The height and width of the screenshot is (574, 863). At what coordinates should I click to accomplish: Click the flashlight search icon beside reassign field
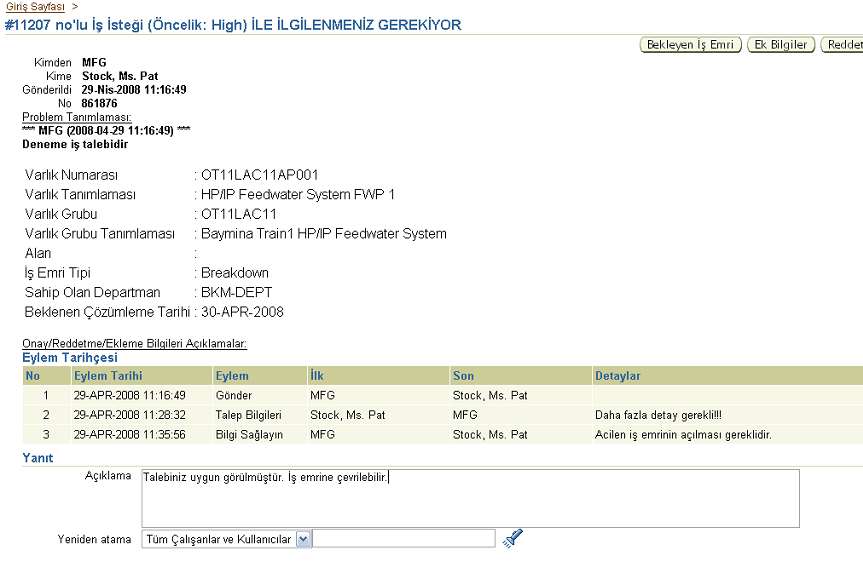pos(512,539)
